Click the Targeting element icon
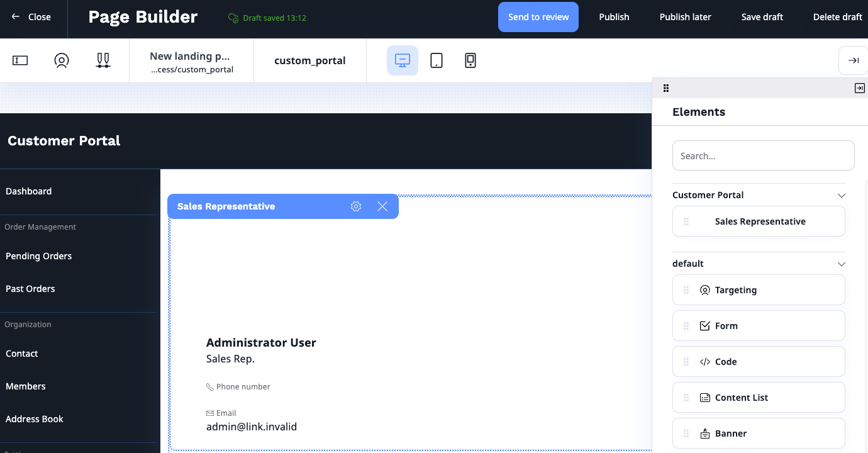Viewport: 868px width, 453px height. coord(704,289)
